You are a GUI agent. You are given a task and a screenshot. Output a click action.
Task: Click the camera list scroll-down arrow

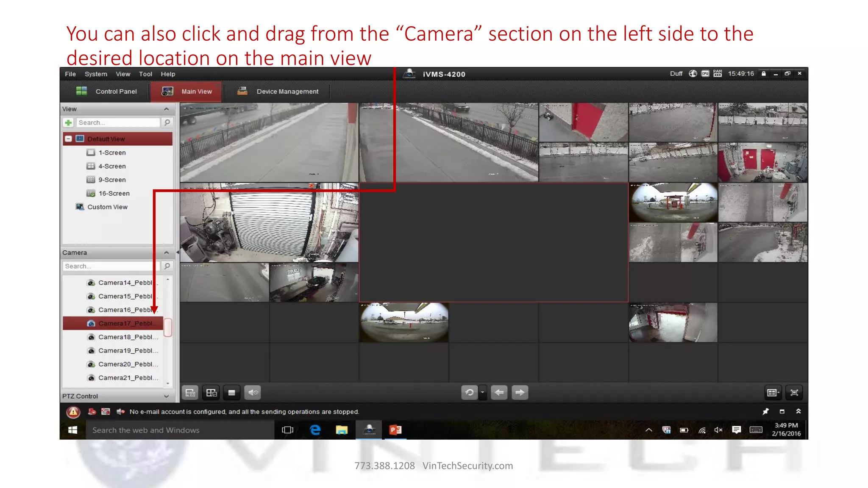pos(168,383)
